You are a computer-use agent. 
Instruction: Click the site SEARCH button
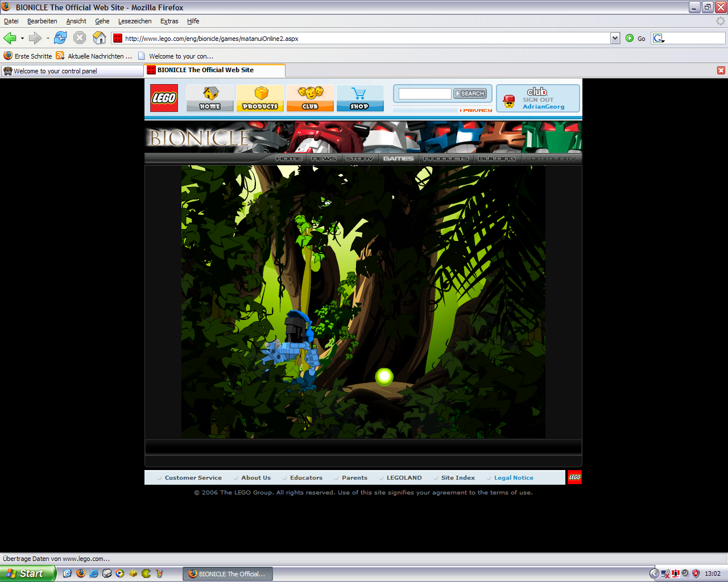point(470,93)
